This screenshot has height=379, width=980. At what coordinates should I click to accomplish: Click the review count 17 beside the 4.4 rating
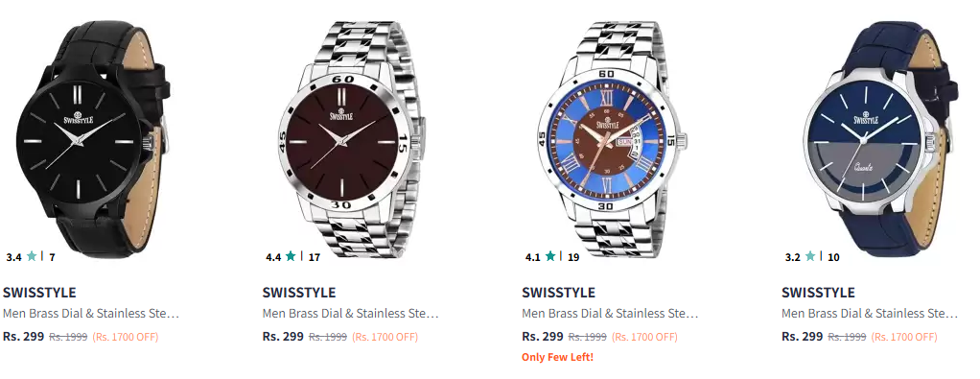click(314, 257)
